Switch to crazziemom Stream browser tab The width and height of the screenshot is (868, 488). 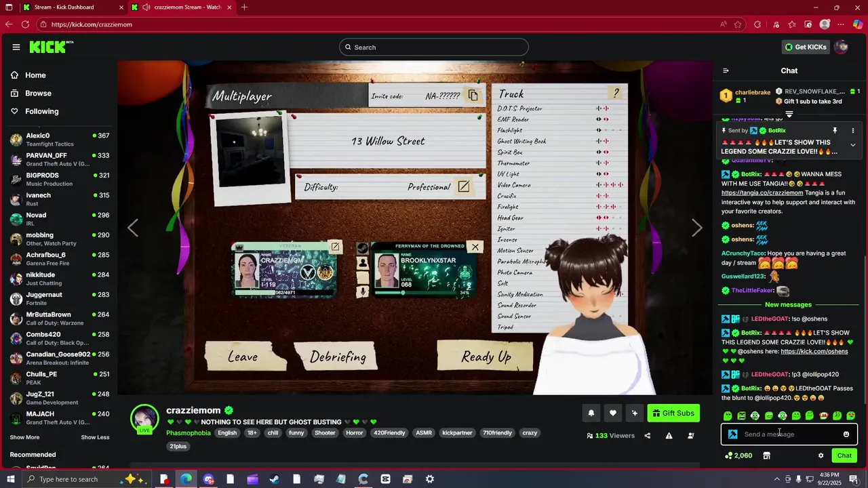[x=182, y=7]
